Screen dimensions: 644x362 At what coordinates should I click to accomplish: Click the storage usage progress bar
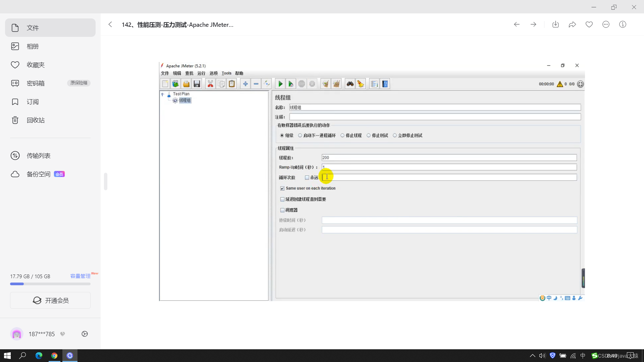click(x=50, y=284)
